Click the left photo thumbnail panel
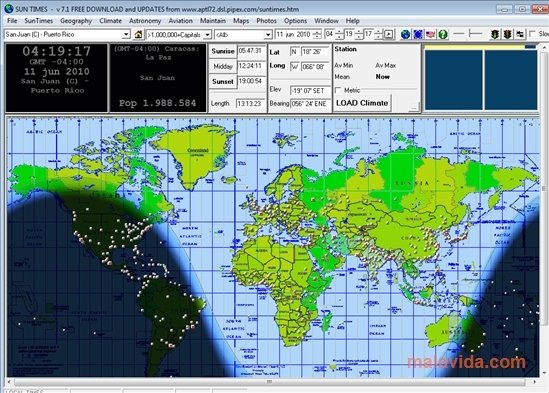Screen dimensions: 549x393 pos(454,80)
